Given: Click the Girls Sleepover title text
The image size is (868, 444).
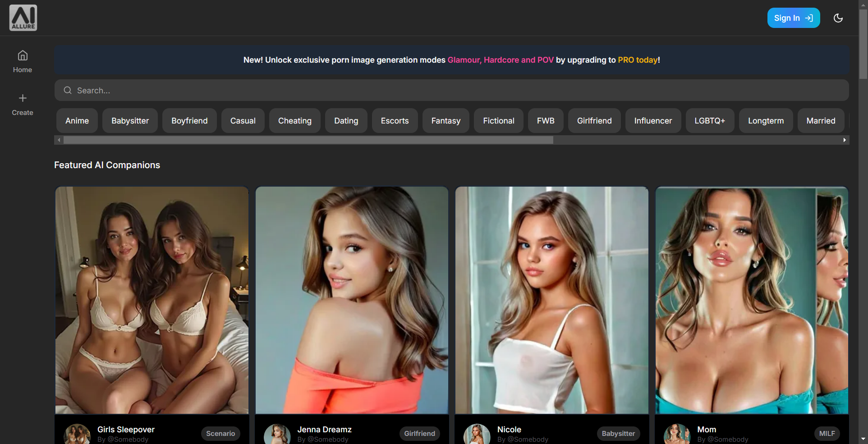Looking at the screenshot, I should pyautogui.click(x=126, y=430).
